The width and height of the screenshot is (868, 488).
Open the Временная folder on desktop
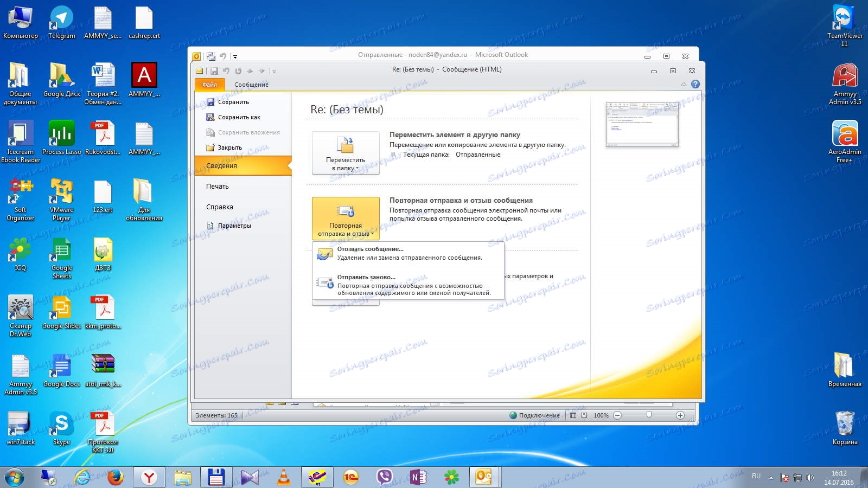point(845,370)
